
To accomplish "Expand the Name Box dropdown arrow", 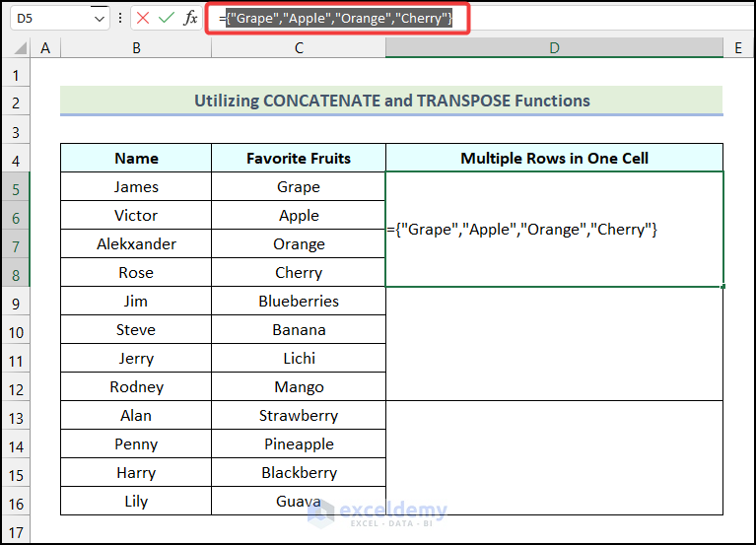I will coord(100,19).
